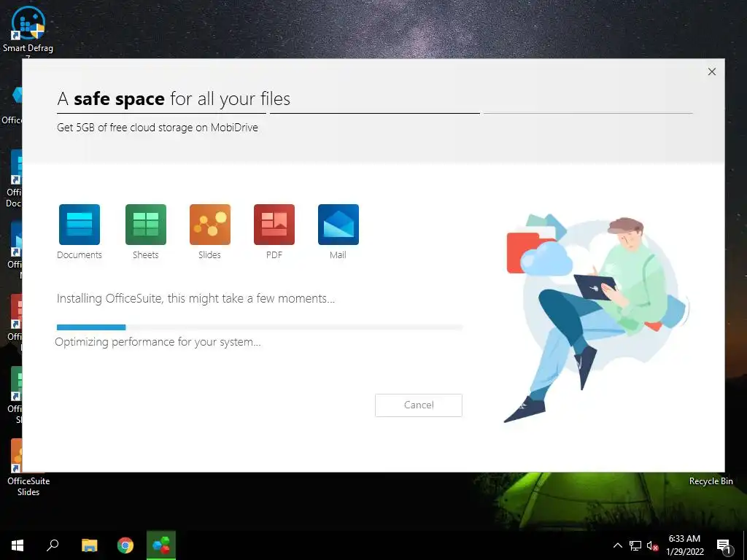Image resolution: width=747 pixels, height=560 pixels.
Task: Open the network status tray icon
Action: (635, 545)
